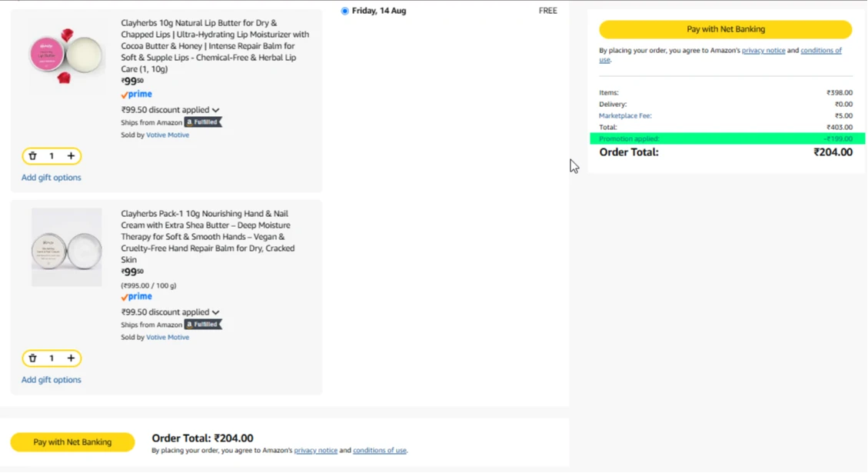This screenshot has width=868, height=473.
Task: Increase Lip Butter quantity with plus icon
Action: [71, 156]
